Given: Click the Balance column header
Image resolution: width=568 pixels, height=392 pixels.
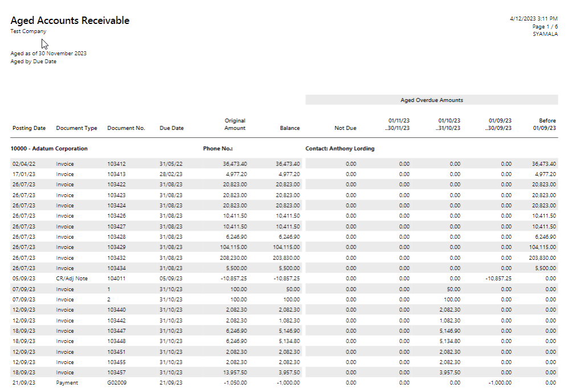Looking at the screenshot, I should (x=289, y=128).
